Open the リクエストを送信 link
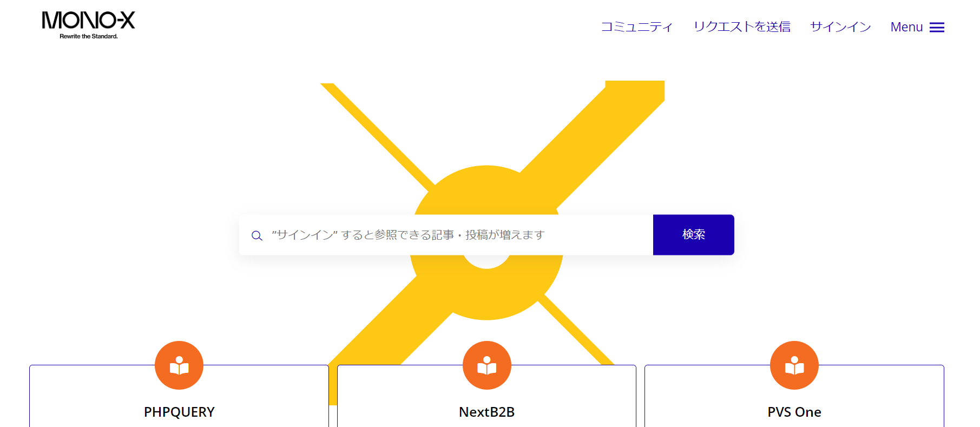980x427 pixels. pyautogui.click(x=742, y=27)
